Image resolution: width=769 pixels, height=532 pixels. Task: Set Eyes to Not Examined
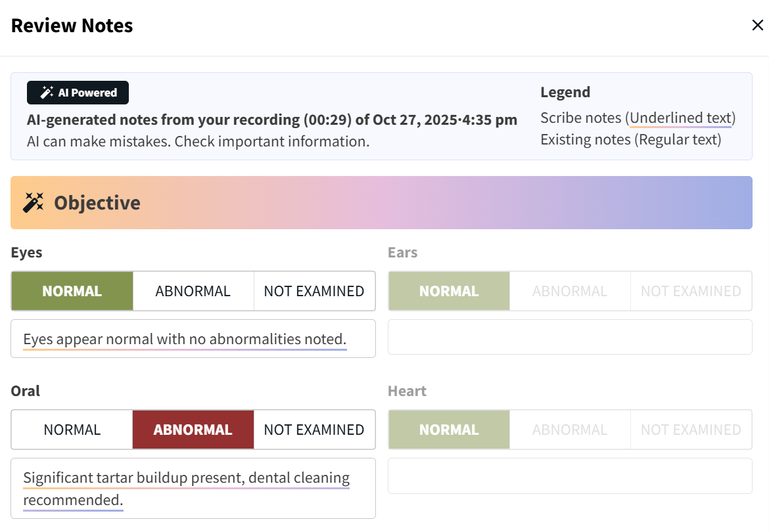pyautogui.click(x=314, y=291)
